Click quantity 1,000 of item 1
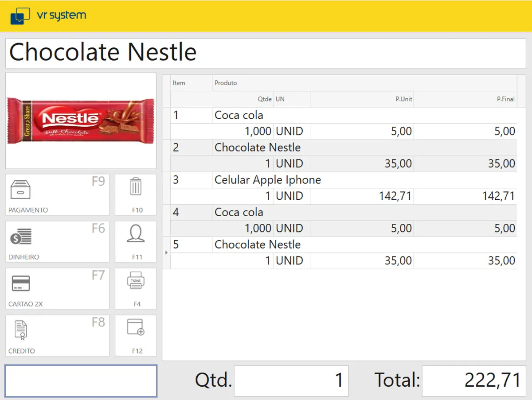Image resolution: width=532 pixels, height=400 pixels. (x=222, y=131)
